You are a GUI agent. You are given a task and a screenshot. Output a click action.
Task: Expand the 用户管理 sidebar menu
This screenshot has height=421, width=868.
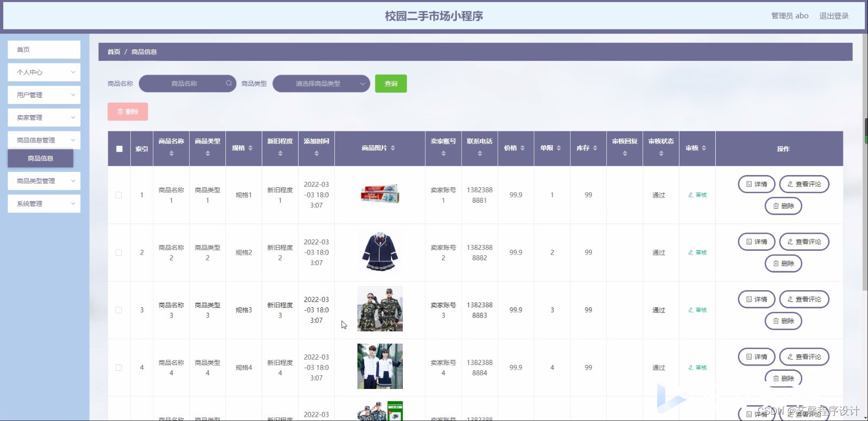[44, 95]
